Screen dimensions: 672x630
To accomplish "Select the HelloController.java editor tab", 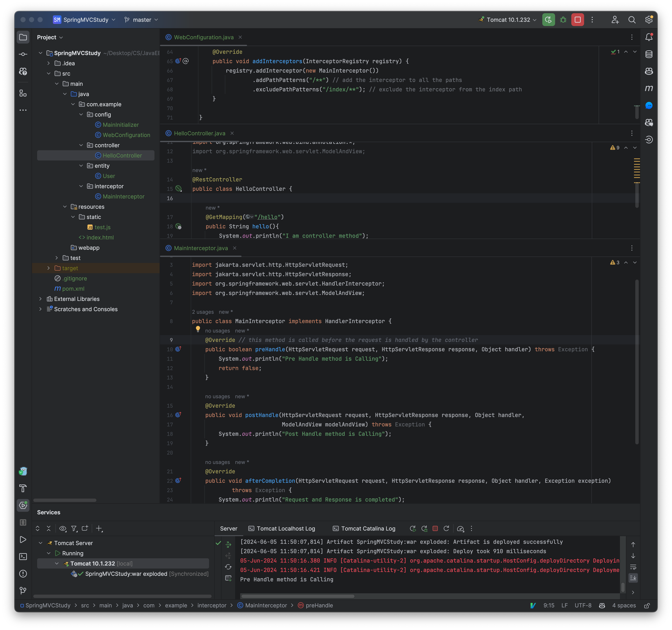I will click(199, 133).
